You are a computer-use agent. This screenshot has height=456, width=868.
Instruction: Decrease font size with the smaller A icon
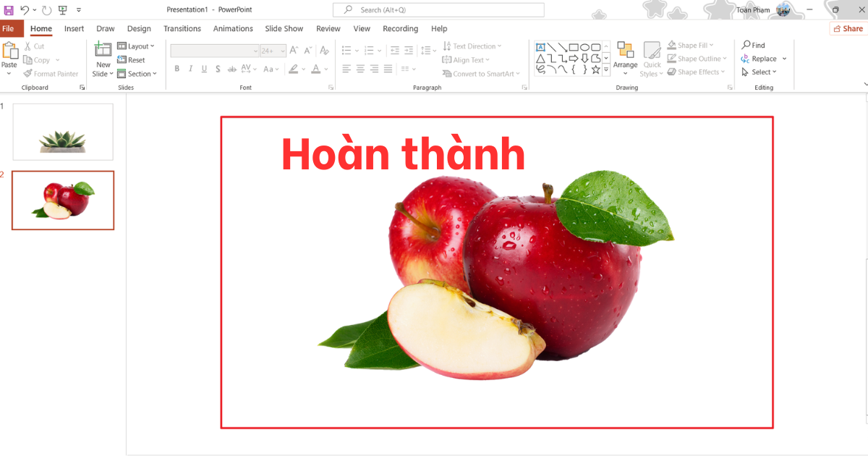307,50
